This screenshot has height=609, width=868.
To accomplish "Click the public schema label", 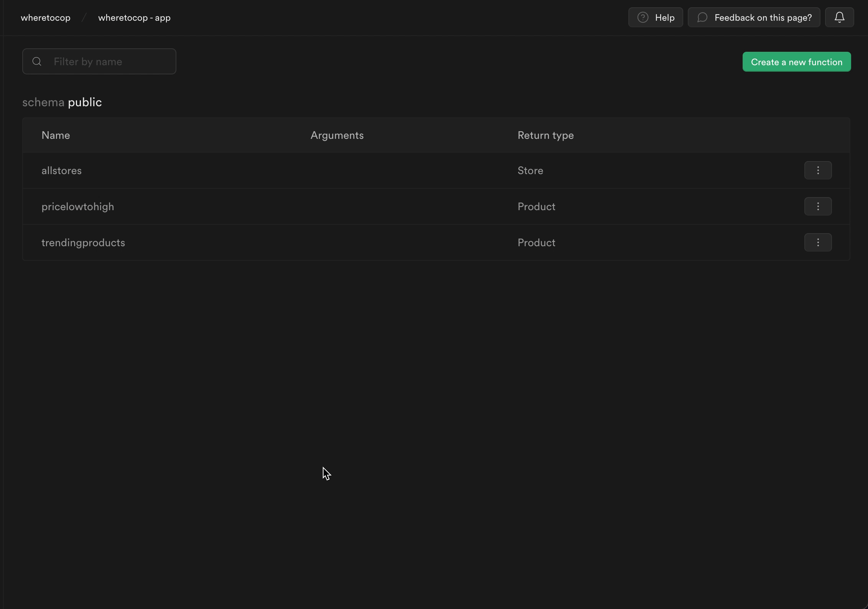I will (x=85, y=102).
